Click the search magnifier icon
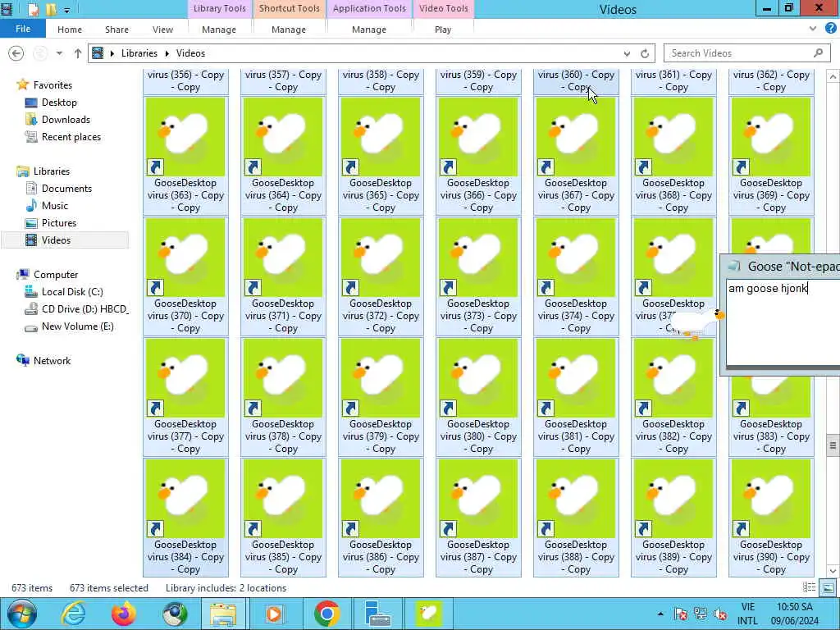Screen dimensions: 840x630 click(x=818, y=52)
